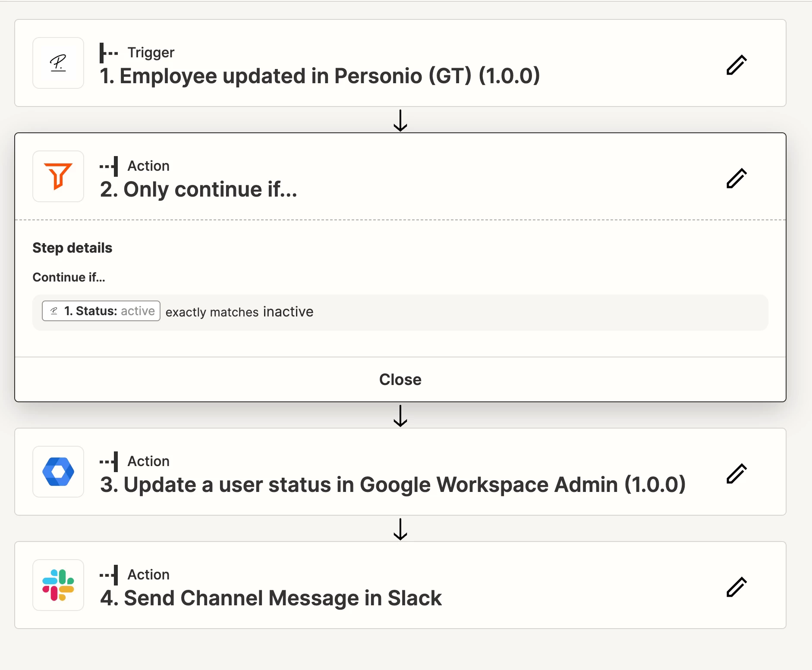
Task: Click the Google Workspace Admin icon
Action: coord(58,472)
